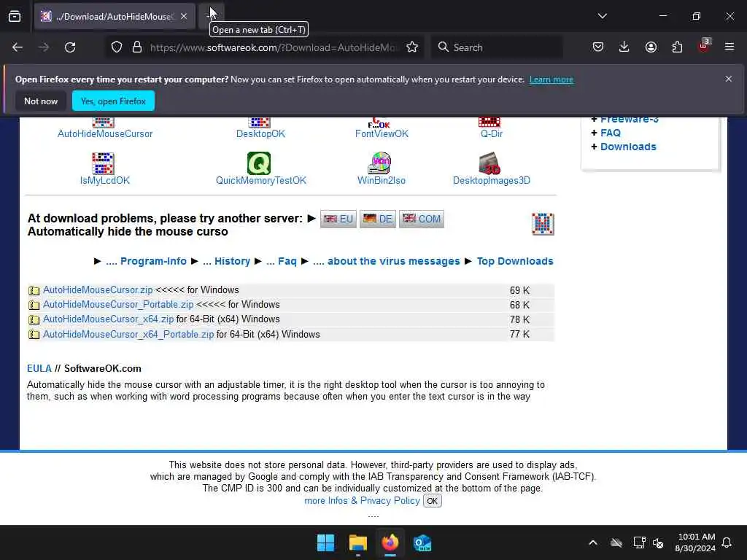747x560 pixels.
Task: Open File Explorer from taskbar
Action: tap(357, 542)
